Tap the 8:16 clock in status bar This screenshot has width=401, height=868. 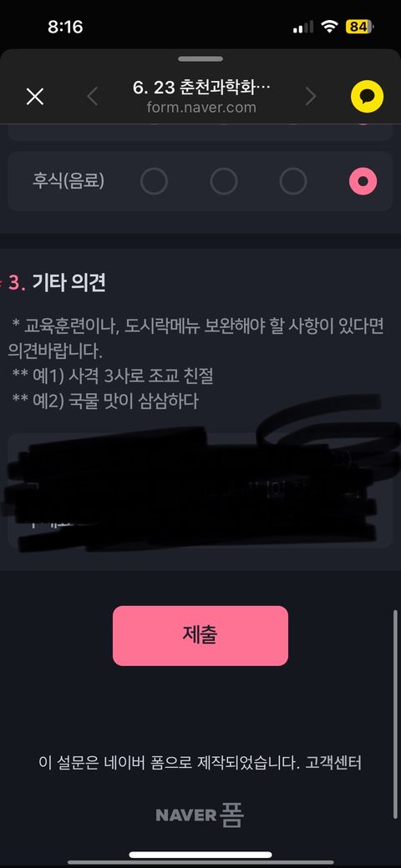click(x=65, y=27)
